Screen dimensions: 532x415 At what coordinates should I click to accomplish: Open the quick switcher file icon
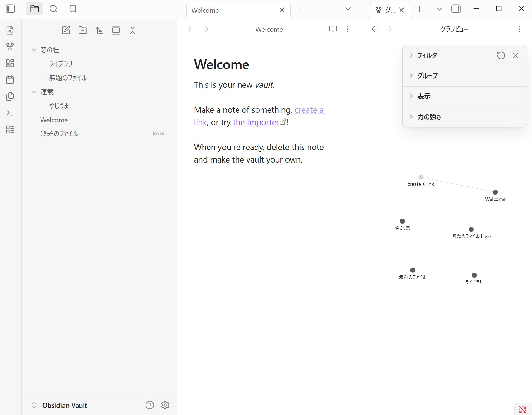click(10, 30)
